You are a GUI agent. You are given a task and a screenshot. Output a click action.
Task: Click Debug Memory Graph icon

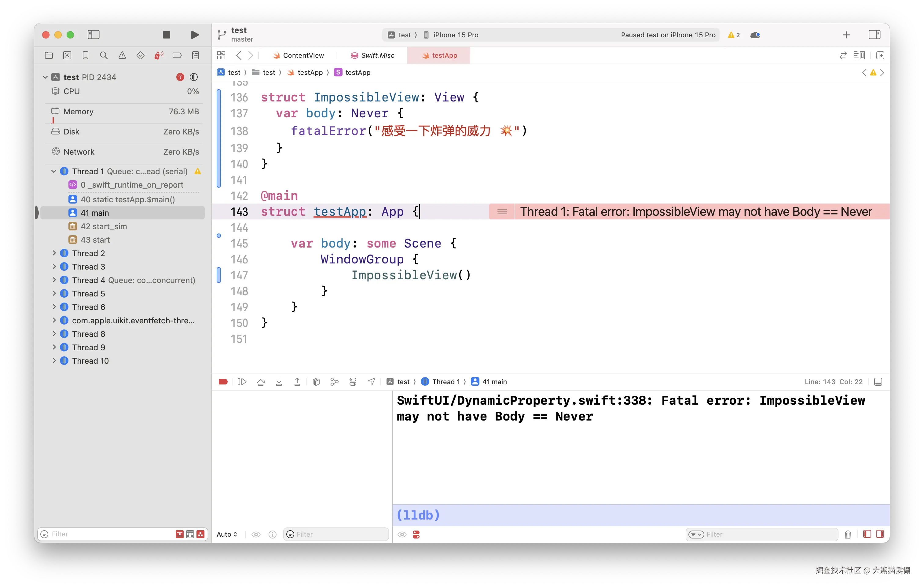click(x=334, y=381)
